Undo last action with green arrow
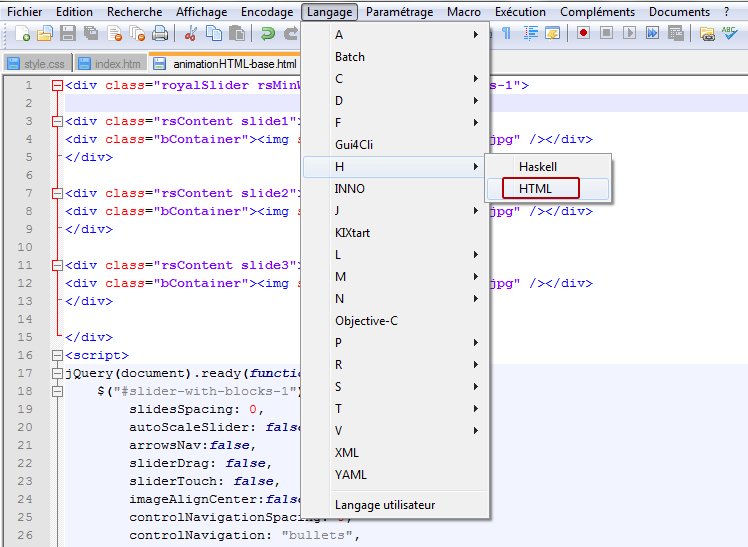748x547 pixels. (268, 33)
